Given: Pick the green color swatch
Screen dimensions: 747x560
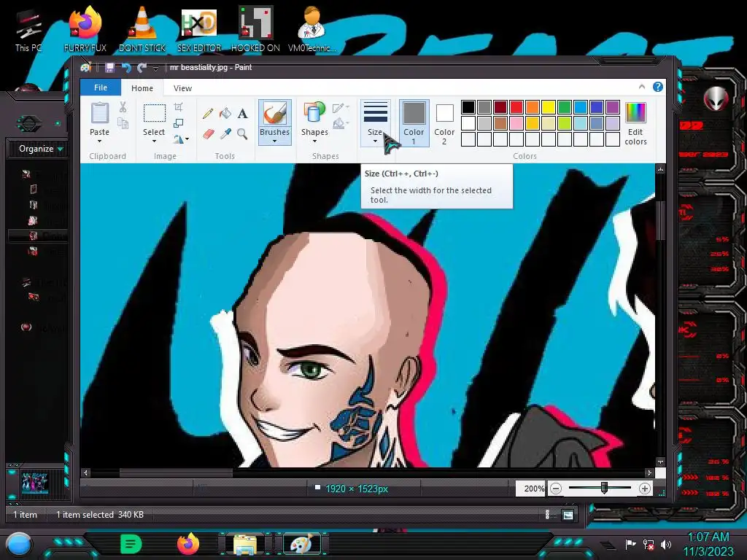Looking at the screenshot, I should tap(564, 107).
